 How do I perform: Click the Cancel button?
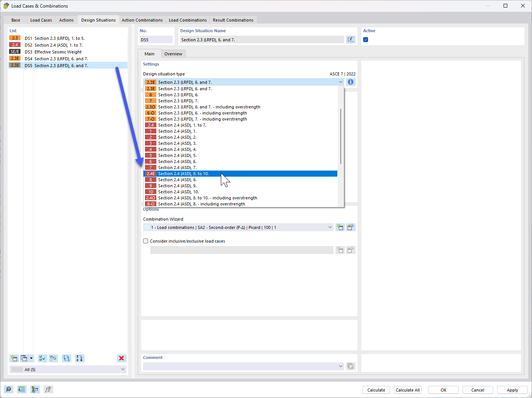pos(478,390)
